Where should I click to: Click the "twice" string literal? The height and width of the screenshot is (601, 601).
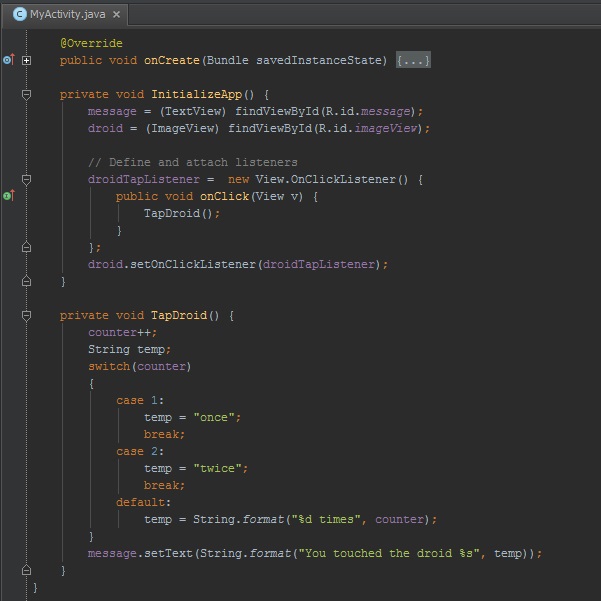point(218,468)
